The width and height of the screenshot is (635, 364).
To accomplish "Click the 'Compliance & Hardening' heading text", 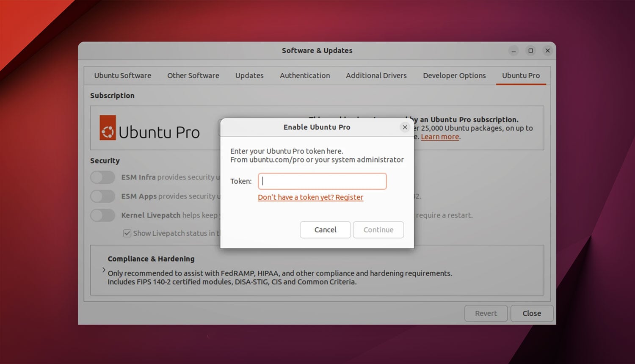I will (x=151, y=259).
